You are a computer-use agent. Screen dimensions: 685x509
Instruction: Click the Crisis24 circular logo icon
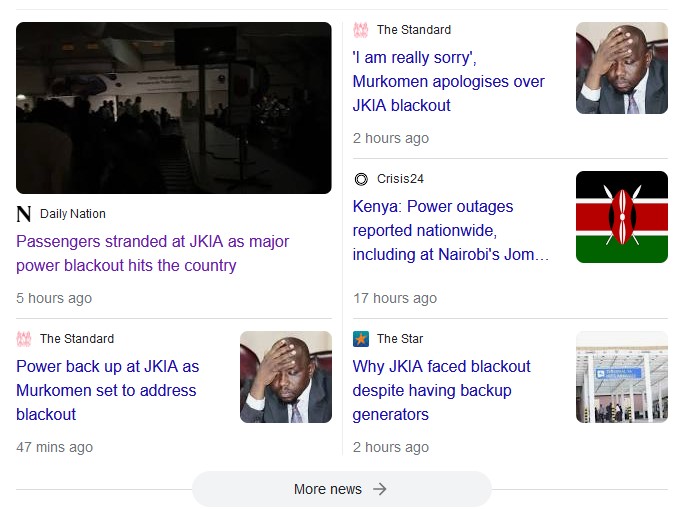pyautogui.click(x=361, y=179)
